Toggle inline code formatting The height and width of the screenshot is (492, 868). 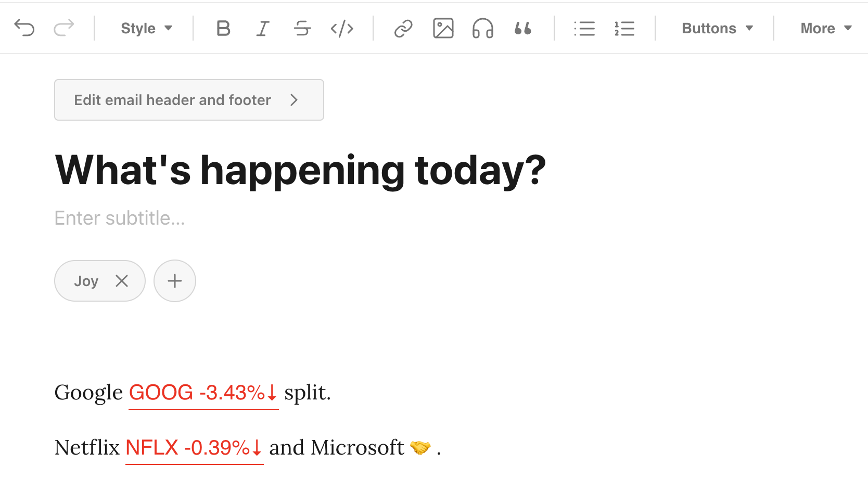click(342, 28)
